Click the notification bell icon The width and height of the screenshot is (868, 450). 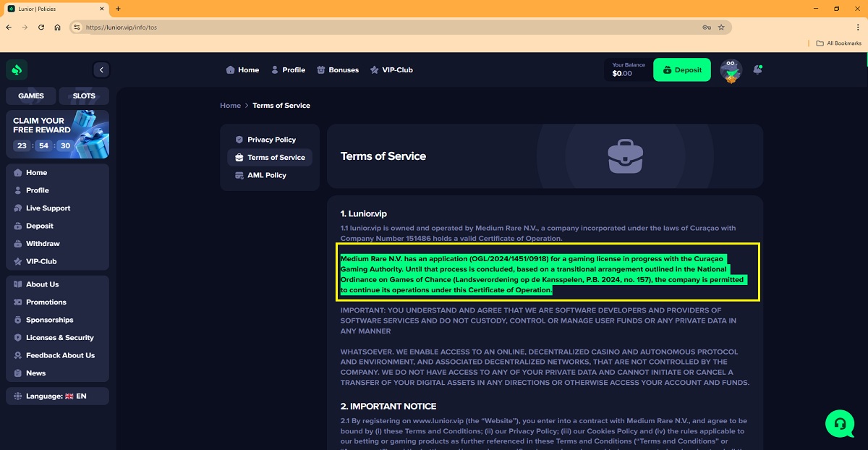coord(757,70)
